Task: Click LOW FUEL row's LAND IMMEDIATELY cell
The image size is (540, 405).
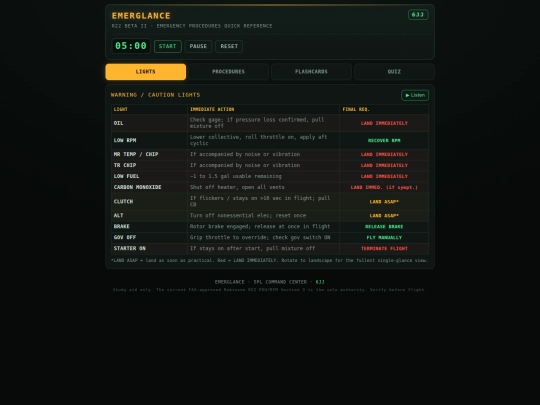Action: click(384, 176)
